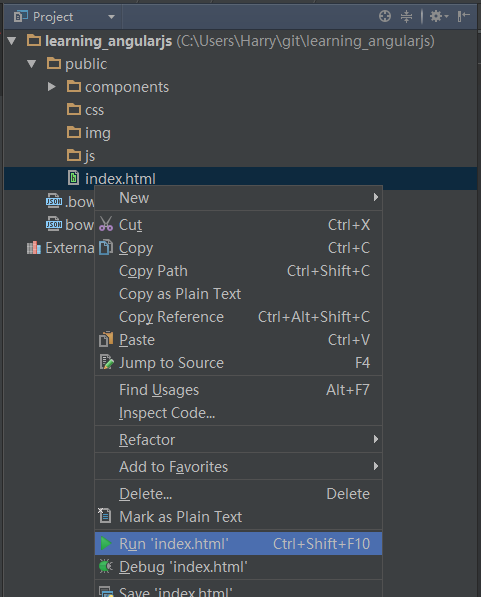Click the green Run play icon

click(x=105, y=543)
